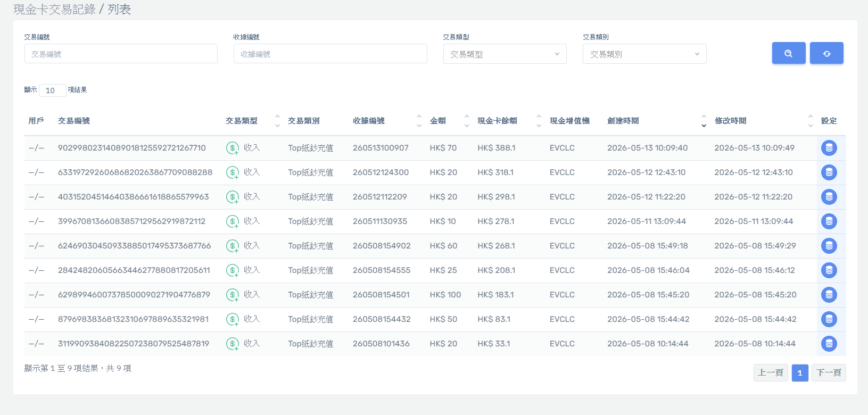Click modified time 2026-05-08 15:49:29
The width and height of the screenshot is (868, 415).
[x=755, y=246]
